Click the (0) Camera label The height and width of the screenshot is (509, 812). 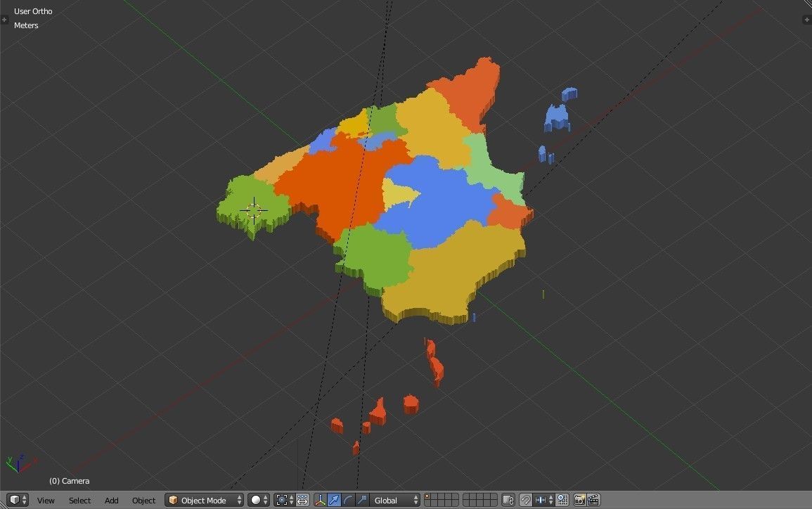tap(70, 481)
